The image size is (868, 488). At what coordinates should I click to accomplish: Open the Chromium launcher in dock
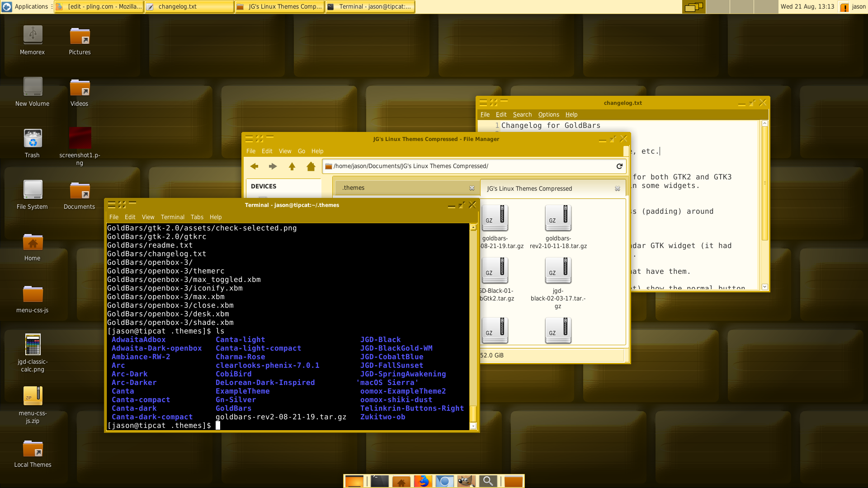444,481
